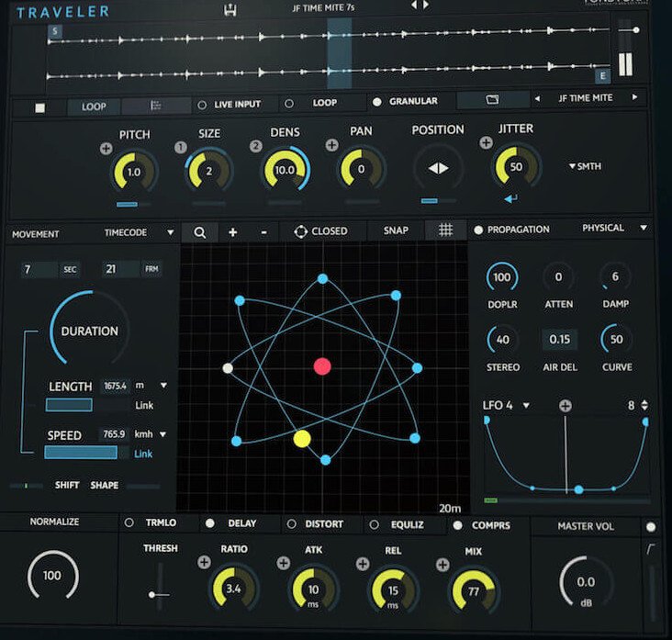Click the plus icon in LFO 4 editor
The height and width of the screenshot is (640, 672).
pos(566,406)
